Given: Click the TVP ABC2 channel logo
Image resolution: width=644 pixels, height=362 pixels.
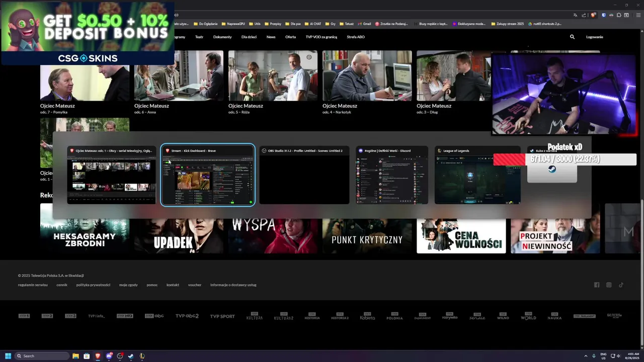Looking at the screenshot, I should coord(187,316).
